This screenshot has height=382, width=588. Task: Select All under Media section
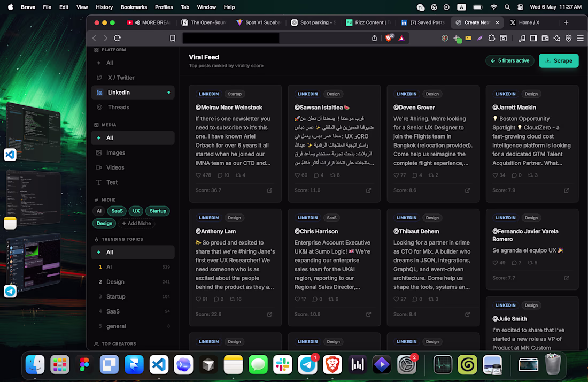[133, 138]
